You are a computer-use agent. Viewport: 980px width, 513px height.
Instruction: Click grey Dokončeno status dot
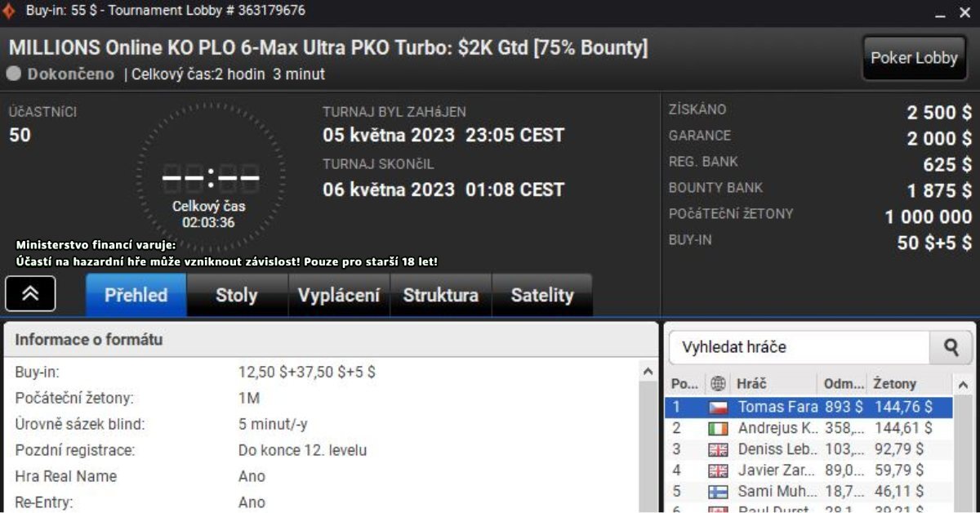pos(14,74)
